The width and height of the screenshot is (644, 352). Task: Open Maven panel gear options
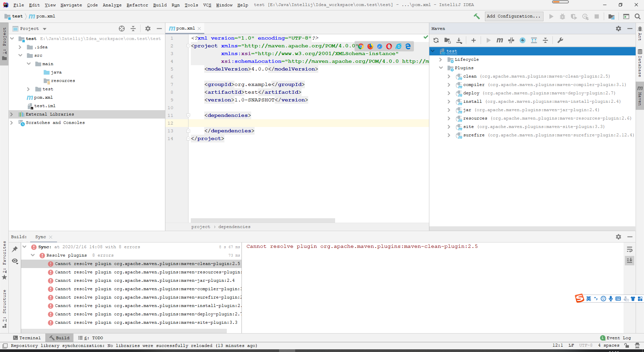pyautogui.click(x=619, y=29)
